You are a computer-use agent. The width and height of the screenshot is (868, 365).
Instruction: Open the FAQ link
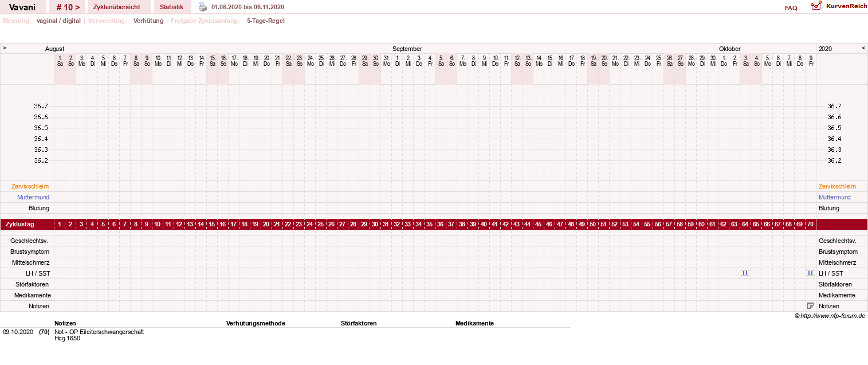(x=791, y=8)
